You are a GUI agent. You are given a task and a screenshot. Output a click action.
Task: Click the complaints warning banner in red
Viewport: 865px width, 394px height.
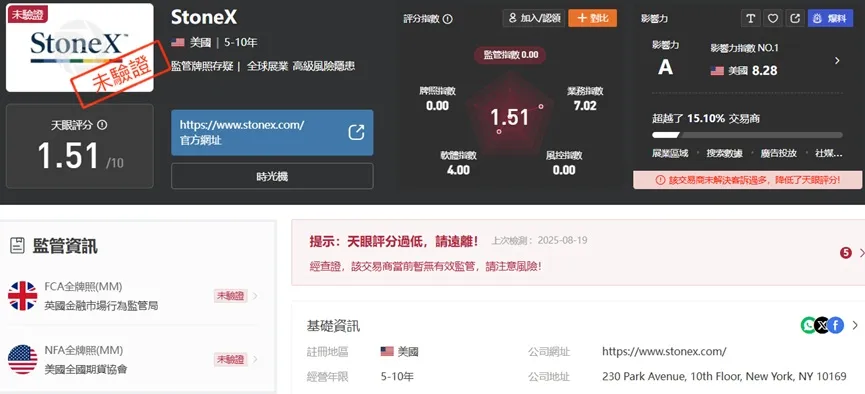(x=747, y=180)
